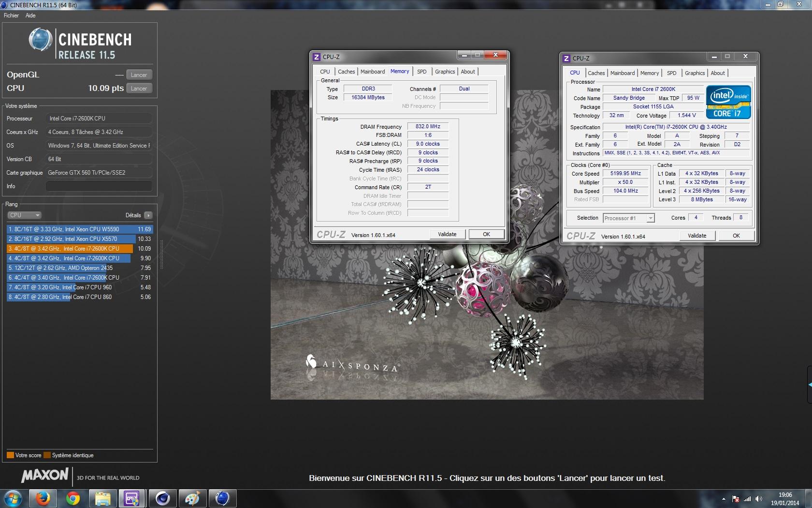Click the Intel Core i7 logo badge

(x=728, y=102)
